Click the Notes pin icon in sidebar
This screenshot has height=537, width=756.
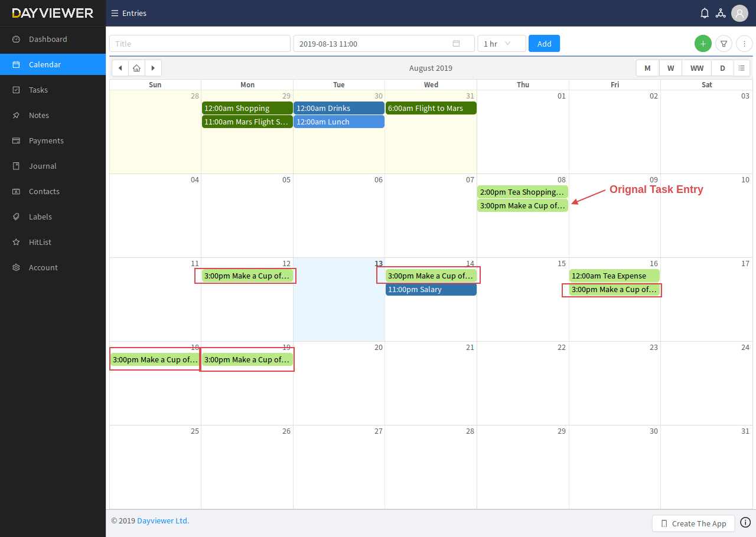click(x=17, y=115)
